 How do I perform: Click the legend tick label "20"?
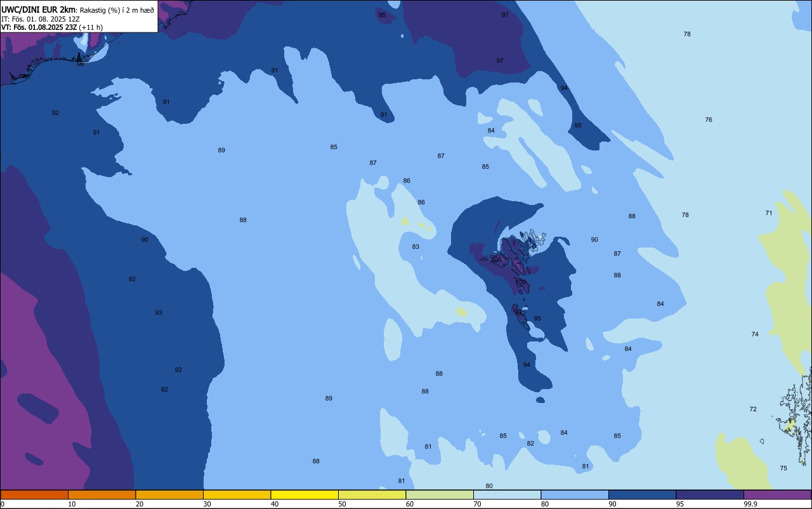pyautogui.click(x=140, y=504)
